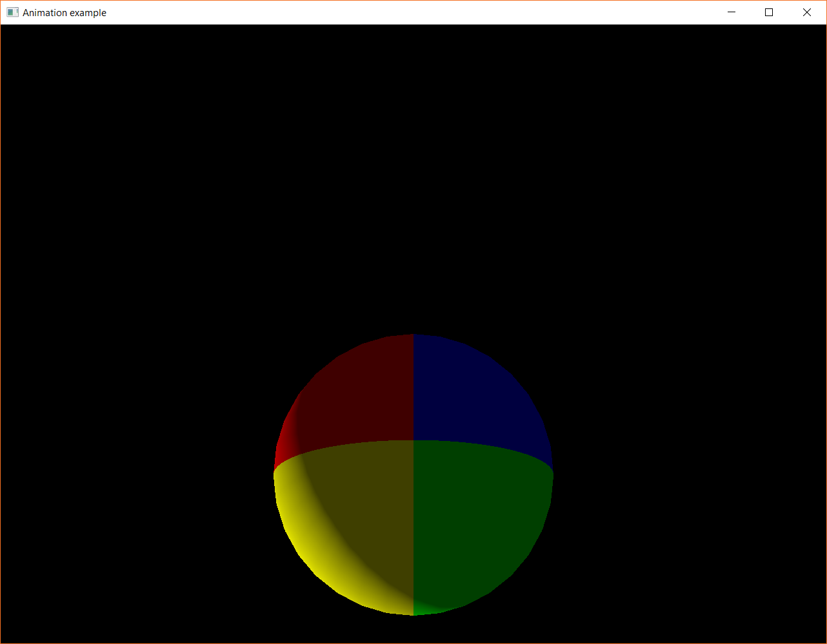
Task: Click the application icon in the title bar
Action: click(12, 12)
